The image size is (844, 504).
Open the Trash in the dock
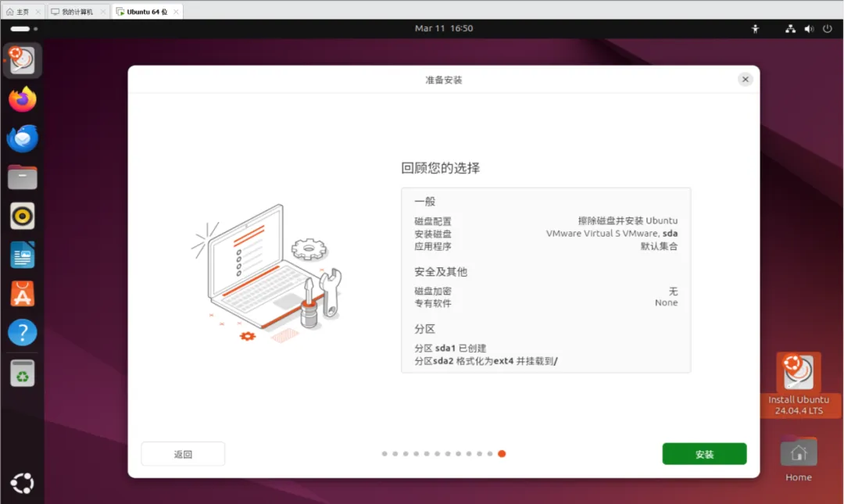[22, 374]
